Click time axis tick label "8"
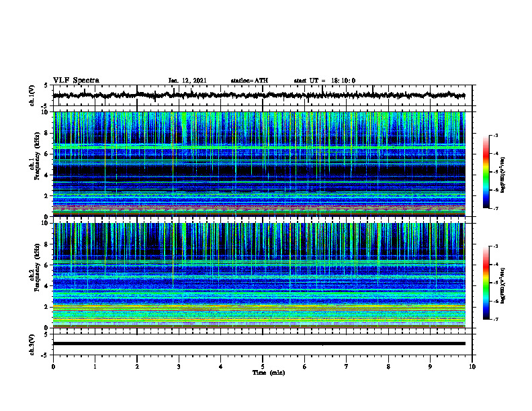The height and width of the screenshot is (411, 532). click(x=388, y=367)
